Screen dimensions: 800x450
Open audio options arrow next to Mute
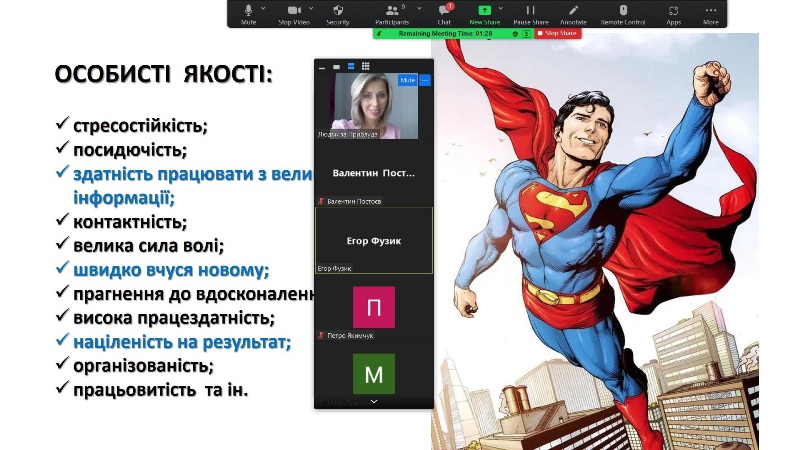pyautogui.click(x=263, y=9)
